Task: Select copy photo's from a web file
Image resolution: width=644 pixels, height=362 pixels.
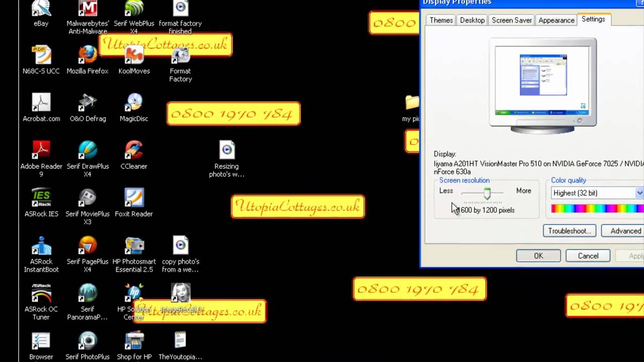Action: pos(180,254)
